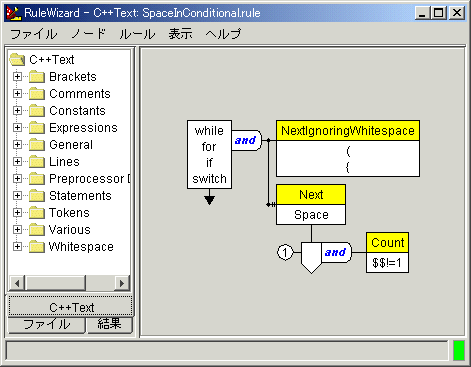Click the Comments folder icon
The width and height of the screenshot is (471, 367).
(x=37, y=94)
